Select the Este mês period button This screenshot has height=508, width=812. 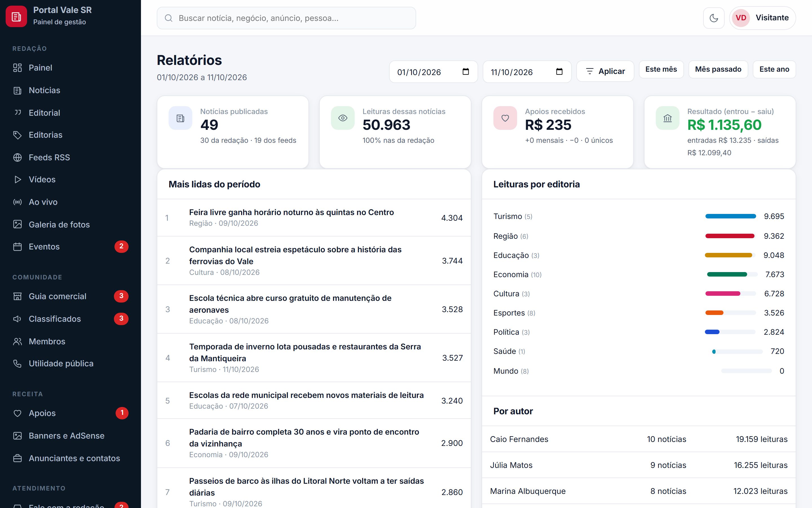[661, 69]
